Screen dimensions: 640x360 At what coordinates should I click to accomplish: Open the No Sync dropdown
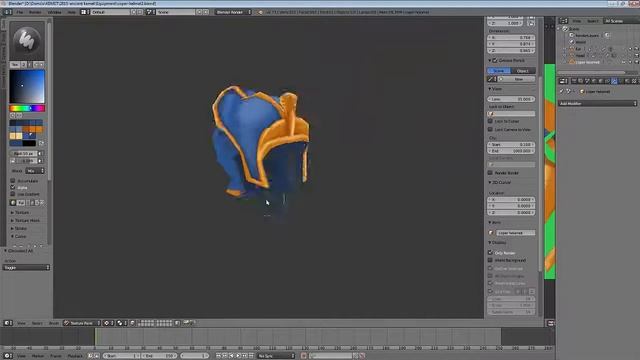(276, 356)
